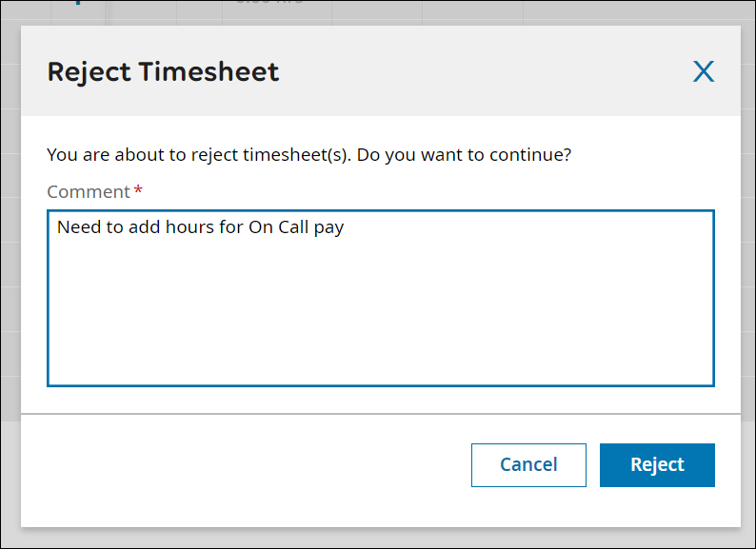756x549 pixels.
Task: Click the "Reject Timesheet" dialog title
Action: pos(163,71)
